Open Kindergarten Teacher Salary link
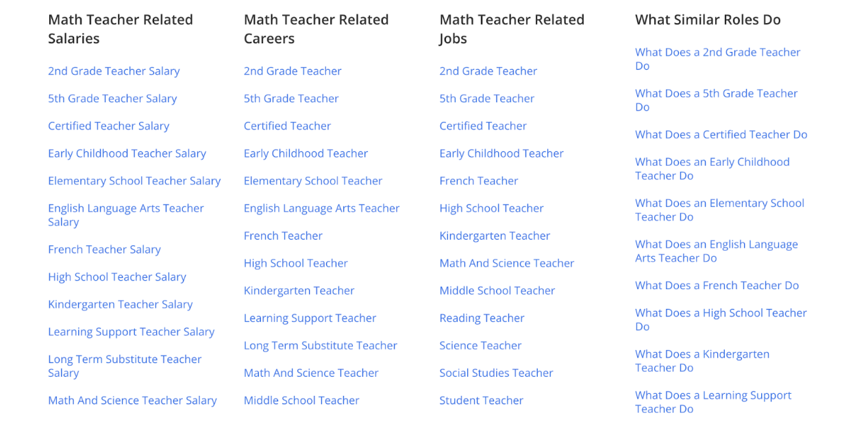The height and width of the screenshot is (437, 868). click(120, 304)
